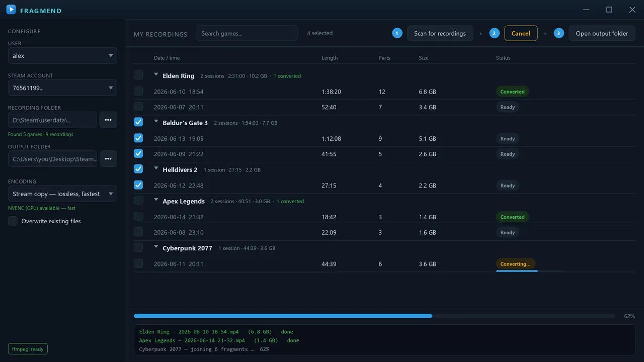Uncheck the 2026-06-09 21:22 recording
644x362 pixels.
click(138, 153)
